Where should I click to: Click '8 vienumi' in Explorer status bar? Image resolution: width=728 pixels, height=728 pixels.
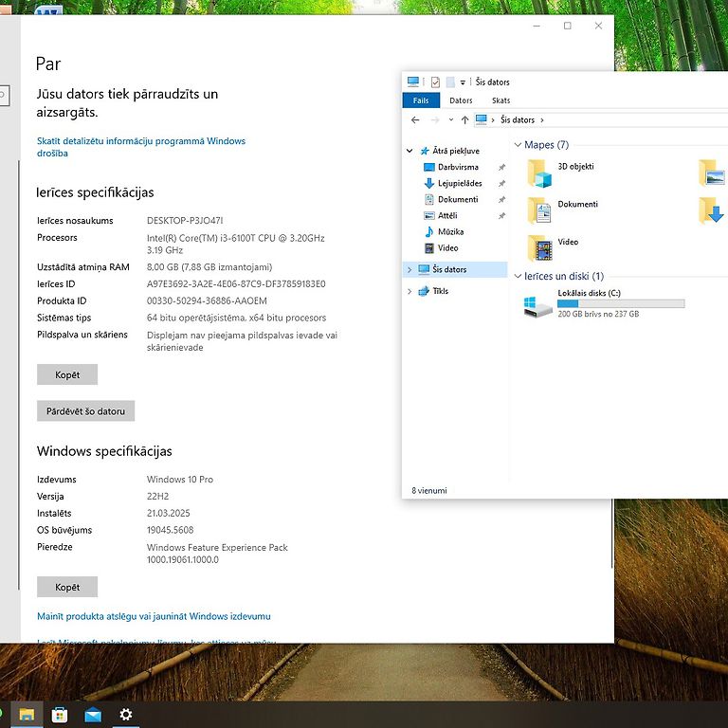[429, 490]
